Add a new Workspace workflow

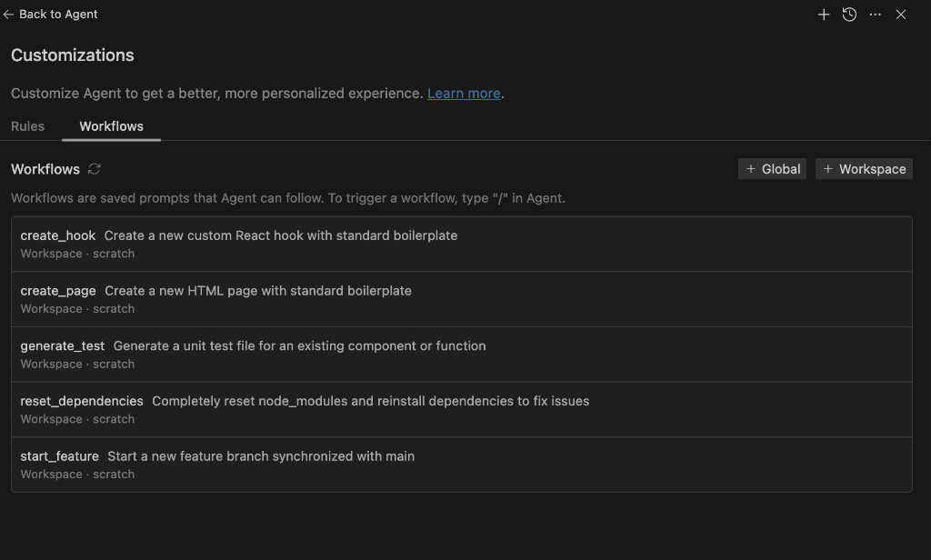[864, 169]
